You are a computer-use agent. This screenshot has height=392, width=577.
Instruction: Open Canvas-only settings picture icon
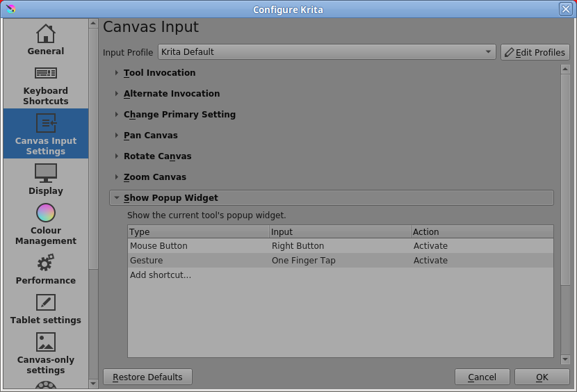tap(46, 342)
